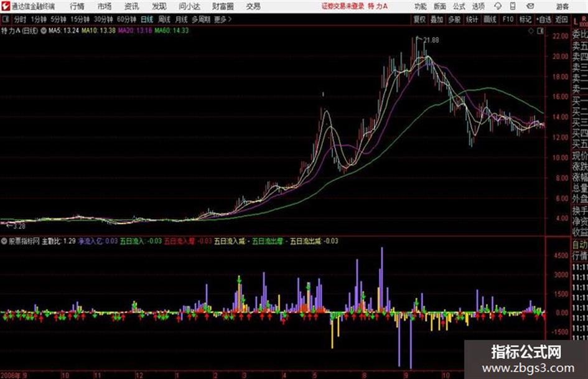Open the 问小达 menu
Screen dimensions: 588x379
coord(189,6)
